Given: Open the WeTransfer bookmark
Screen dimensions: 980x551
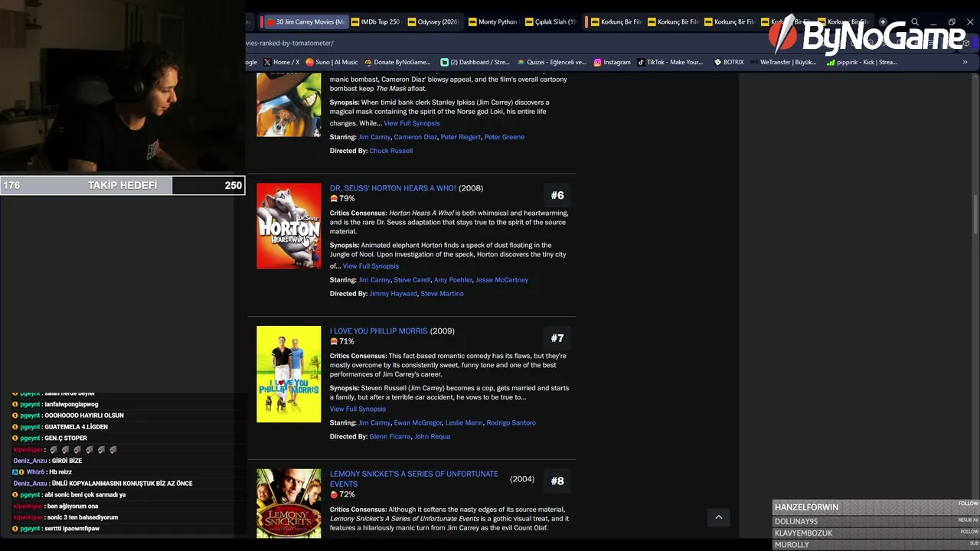Looking at the screenshot, I should tap(783, 62).
